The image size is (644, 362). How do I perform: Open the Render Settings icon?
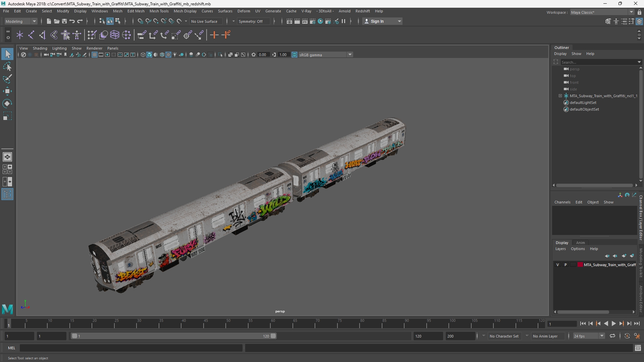(313, 21)
